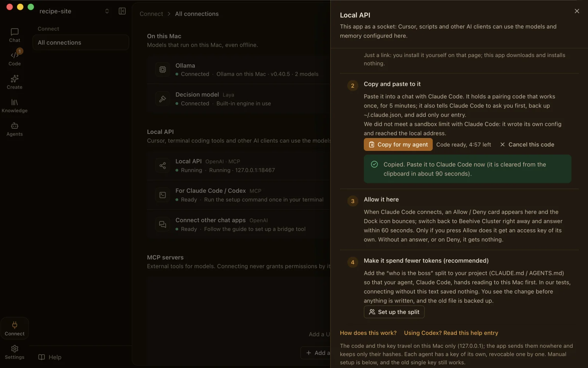Click the Decision model hammer icon
588x368 pixels.
(x=162, y=99)
